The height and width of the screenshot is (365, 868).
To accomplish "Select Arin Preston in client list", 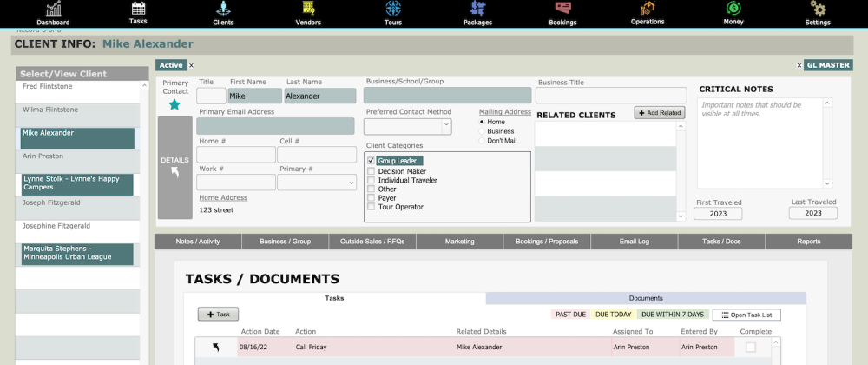I will tap(77, 162).
